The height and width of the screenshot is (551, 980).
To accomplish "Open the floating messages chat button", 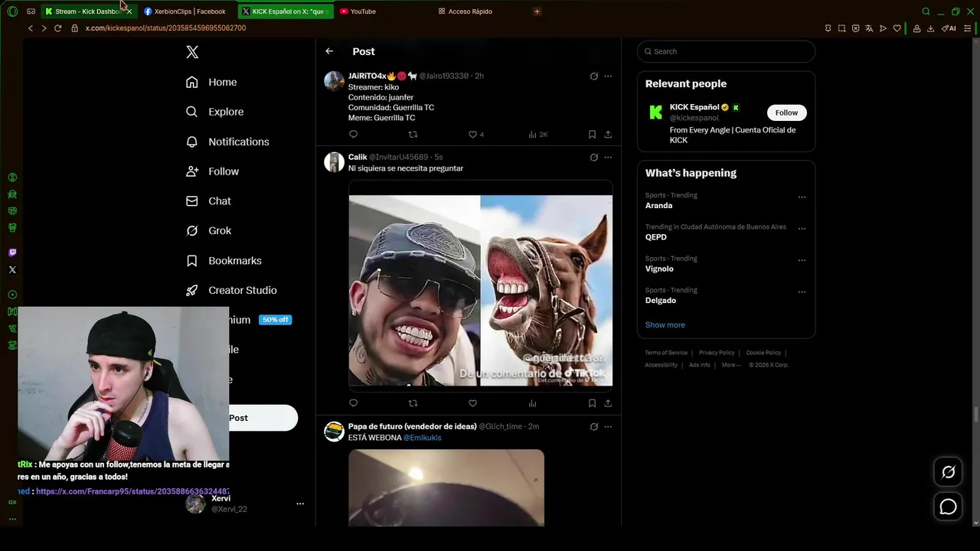I will 948,507.
